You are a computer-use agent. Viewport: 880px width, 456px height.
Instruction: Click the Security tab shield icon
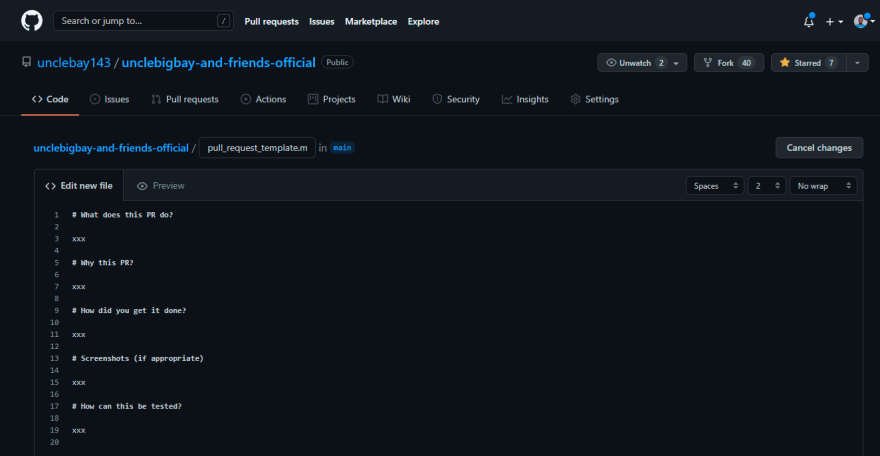[x=437, y=99]
